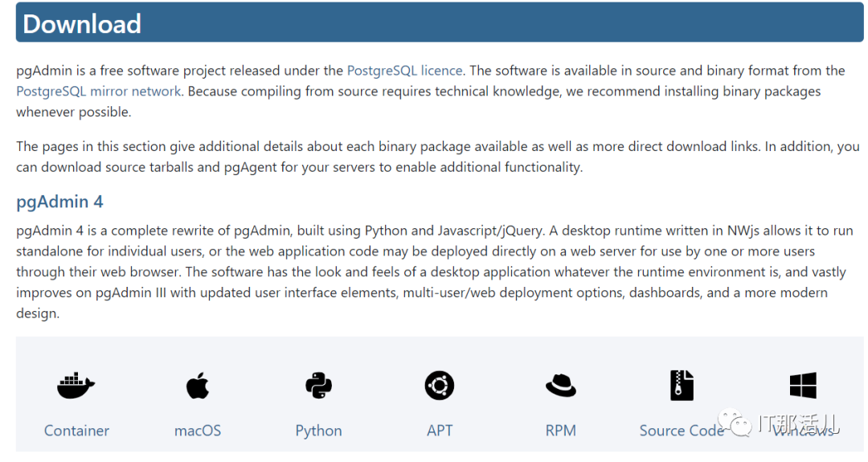Open the zipped file Source Code icon
The image size is (868, 462).
pyautogui.click(x=682, y=386)
